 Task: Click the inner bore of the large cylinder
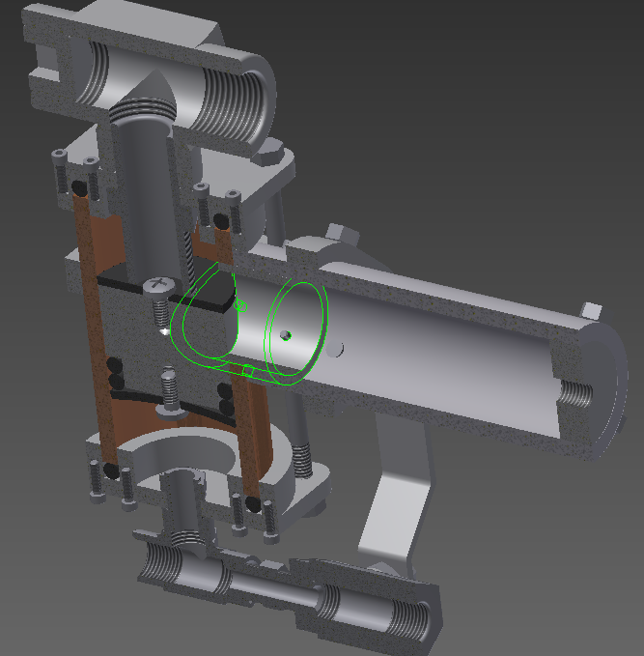[x=434, y=357]
